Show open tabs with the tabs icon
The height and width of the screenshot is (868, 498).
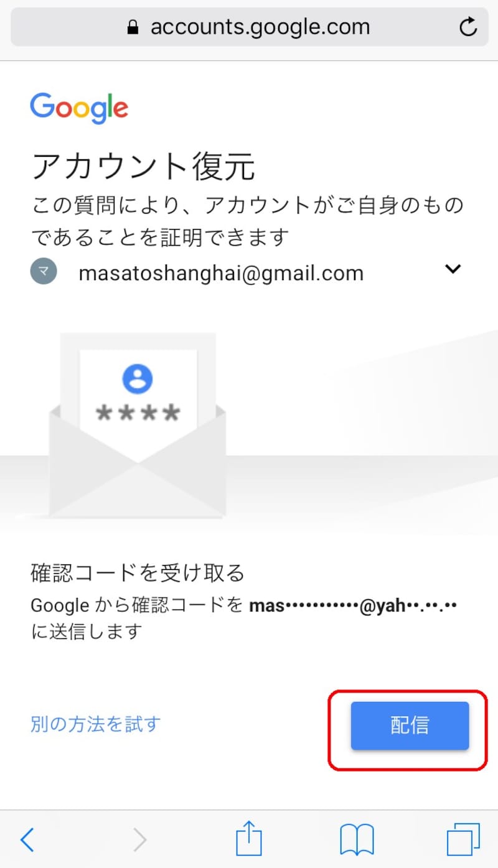pyautogui.click(x=464, y=839)
